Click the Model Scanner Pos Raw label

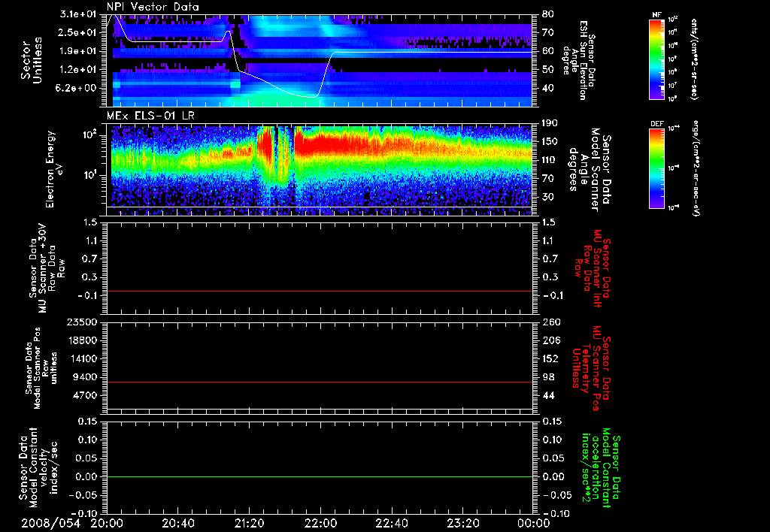pos(41,367)
